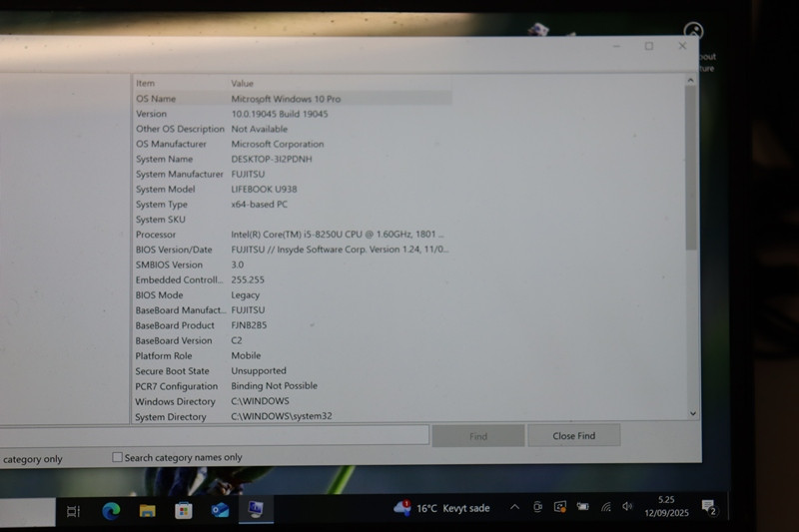The height and width of the screenshot is (532, 799).
Task: Select the OS Name row
Action: (x=293, y=98)
